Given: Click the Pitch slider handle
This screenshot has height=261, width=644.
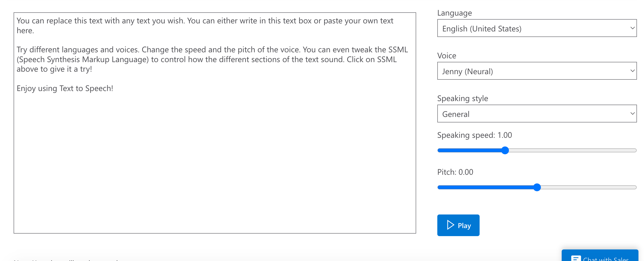Looking at the screenshot, I should [537, 187].
